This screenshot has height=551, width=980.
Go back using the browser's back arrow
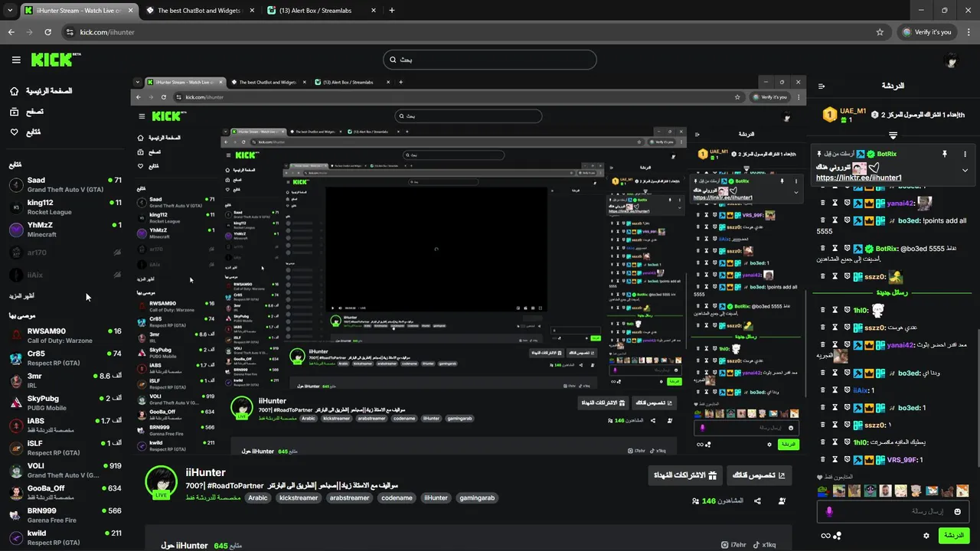tap(11, 32)
